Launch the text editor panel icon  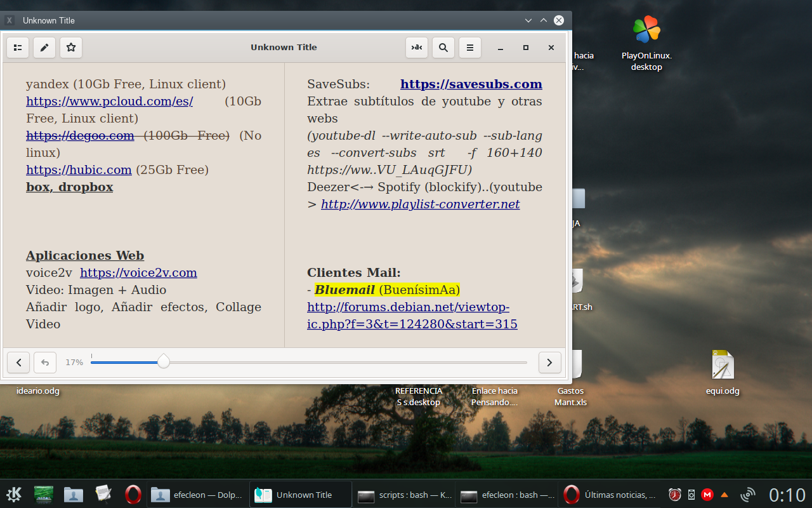click(x=103, y=495)
